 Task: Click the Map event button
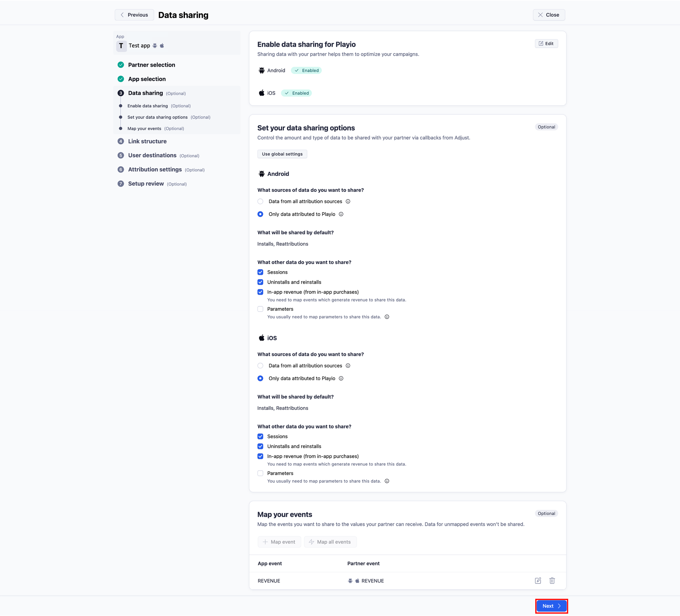click(279, 542)
